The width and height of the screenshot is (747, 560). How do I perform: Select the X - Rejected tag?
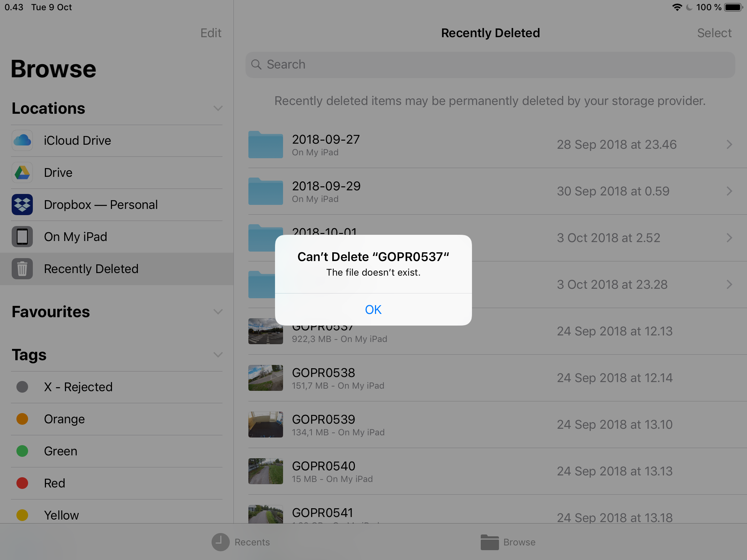pos(78,387)
